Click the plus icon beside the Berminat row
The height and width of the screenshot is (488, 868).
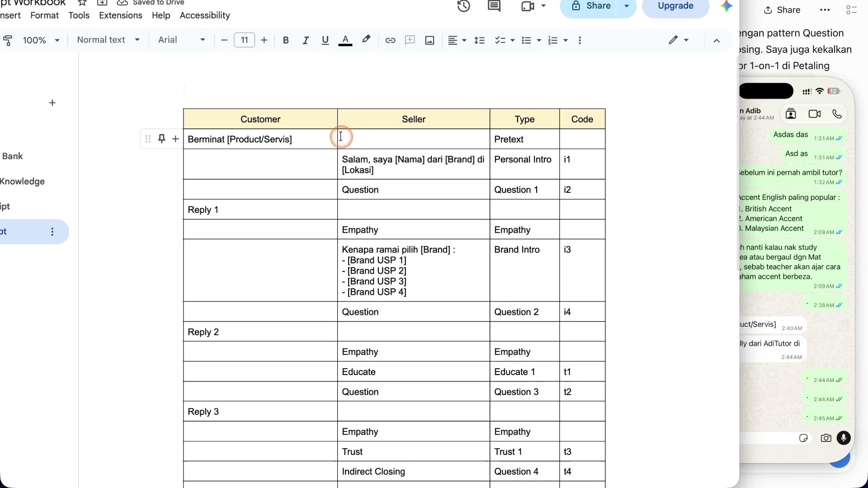175,139
